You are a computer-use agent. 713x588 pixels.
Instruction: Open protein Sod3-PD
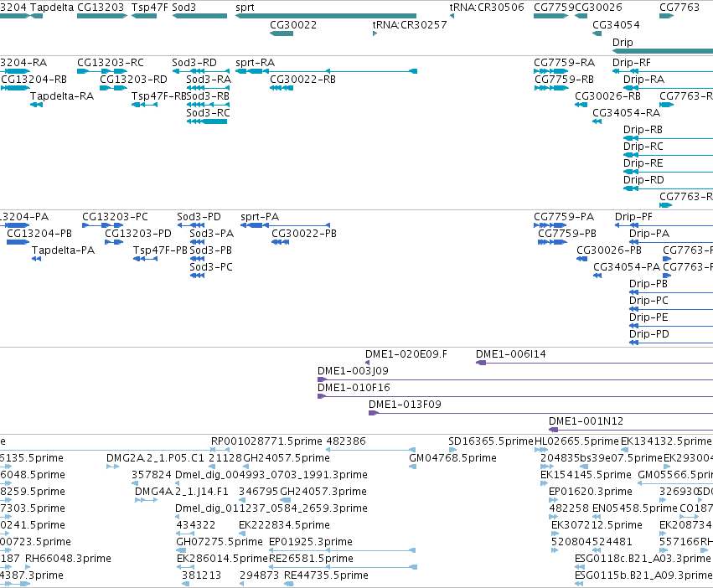[x=190, y=225]
